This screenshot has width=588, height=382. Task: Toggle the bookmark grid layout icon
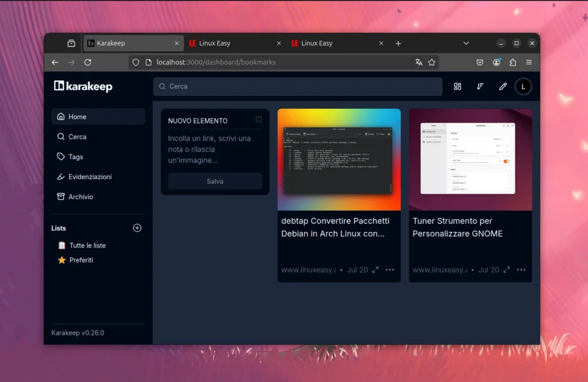click(x=458, y=86)
